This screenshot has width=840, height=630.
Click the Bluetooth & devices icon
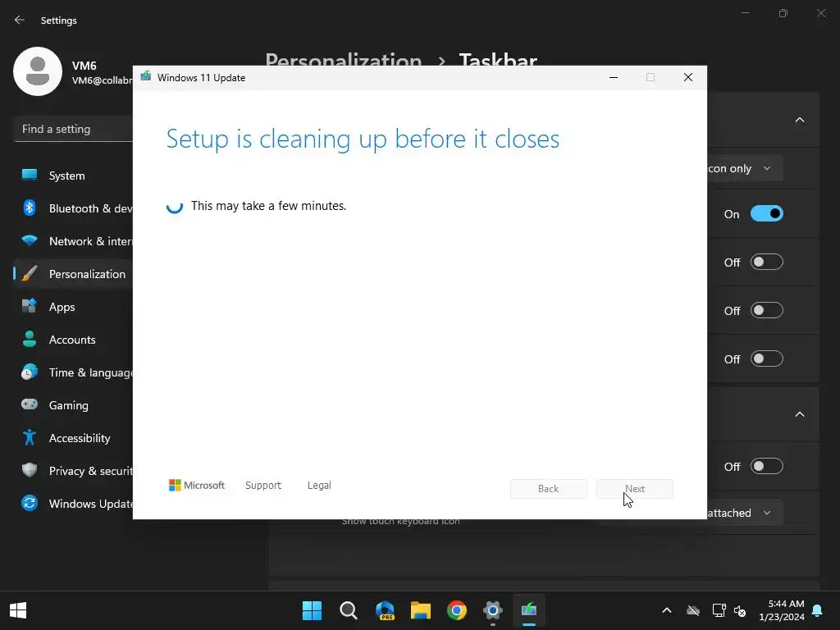click(x=30, y=208)
